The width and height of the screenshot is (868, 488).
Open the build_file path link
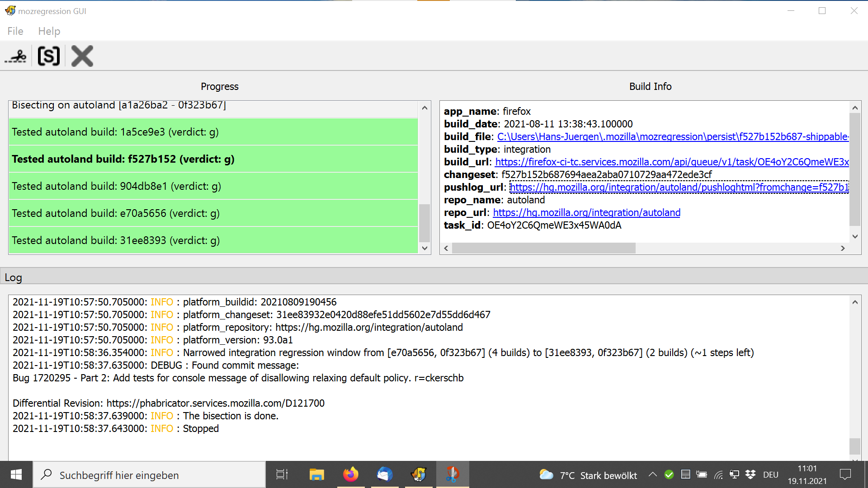tap(673, 137)
